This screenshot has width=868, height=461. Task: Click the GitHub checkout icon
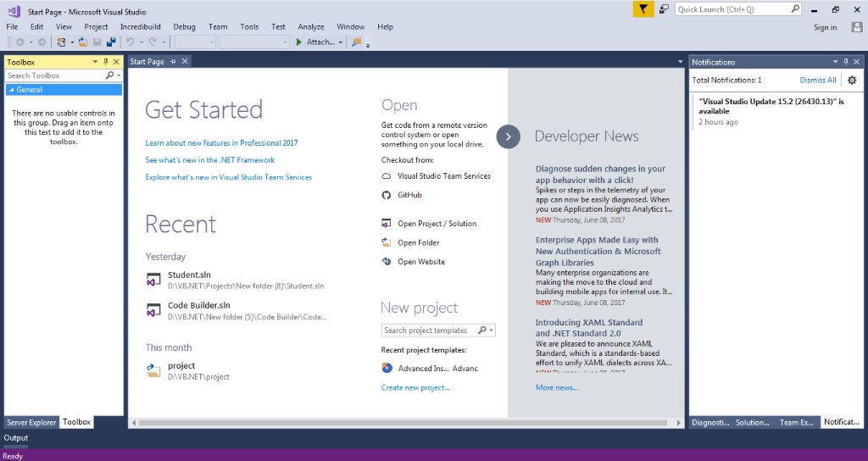point(387,195)
